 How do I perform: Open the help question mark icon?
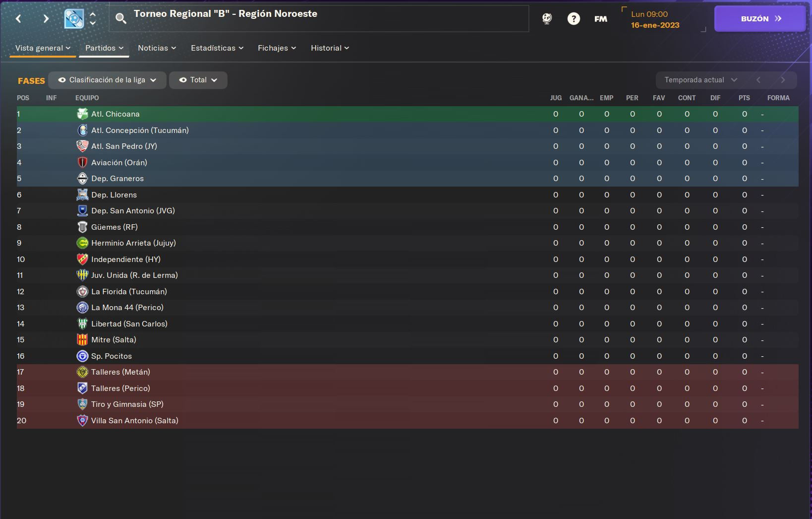[x=574, y=19]
